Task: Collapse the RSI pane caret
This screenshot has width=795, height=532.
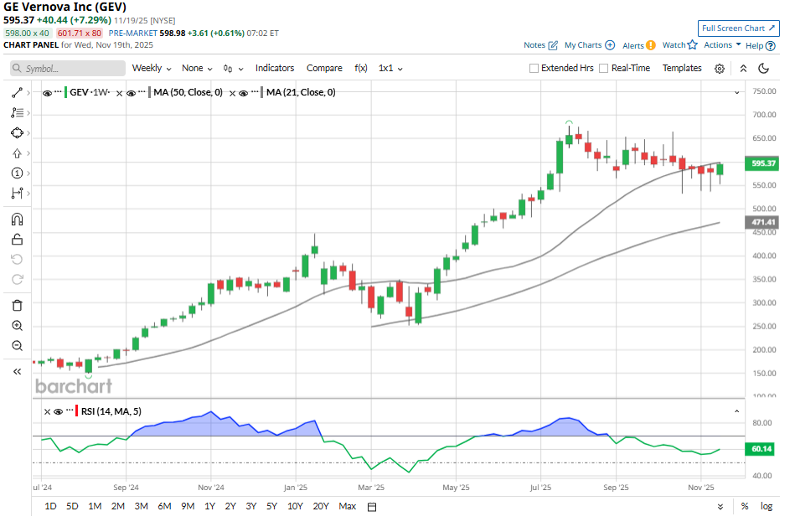Action: click(736, 411)
